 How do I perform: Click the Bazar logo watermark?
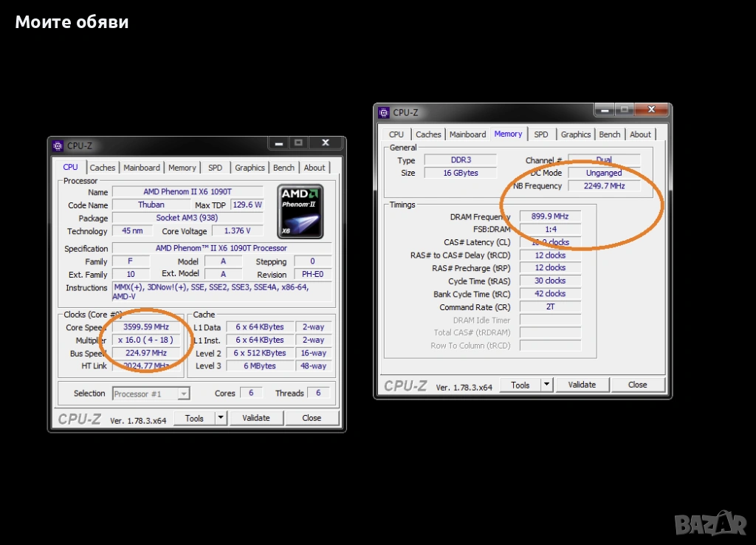pos(710,524)
